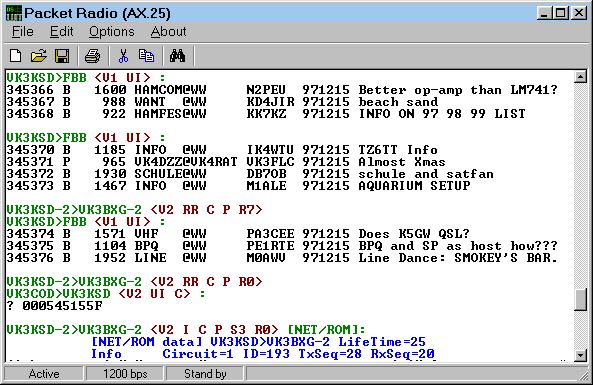Open the Options menu
The width and height of the screenshot is (593, 385).
coord(112,31)
